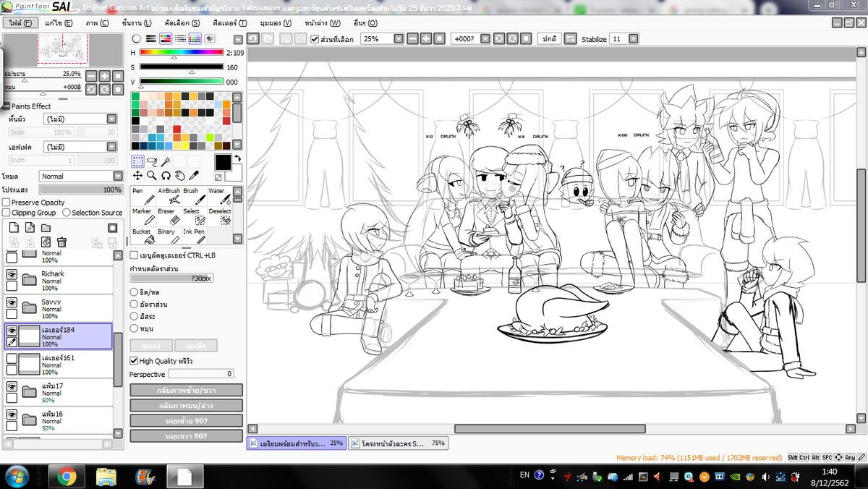
Task: Click the กลับภาพบน/ล่าง flip button
Action: click(x=187, y=406)
